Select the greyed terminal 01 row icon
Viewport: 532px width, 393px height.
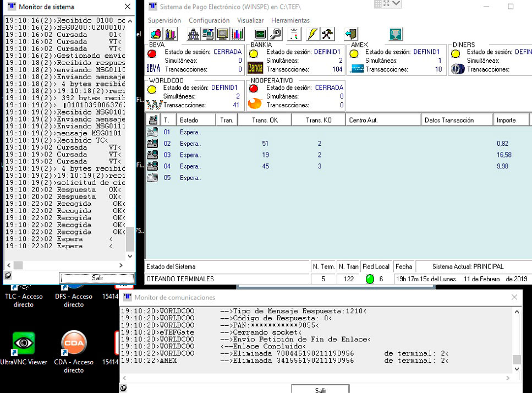[152, 132]
